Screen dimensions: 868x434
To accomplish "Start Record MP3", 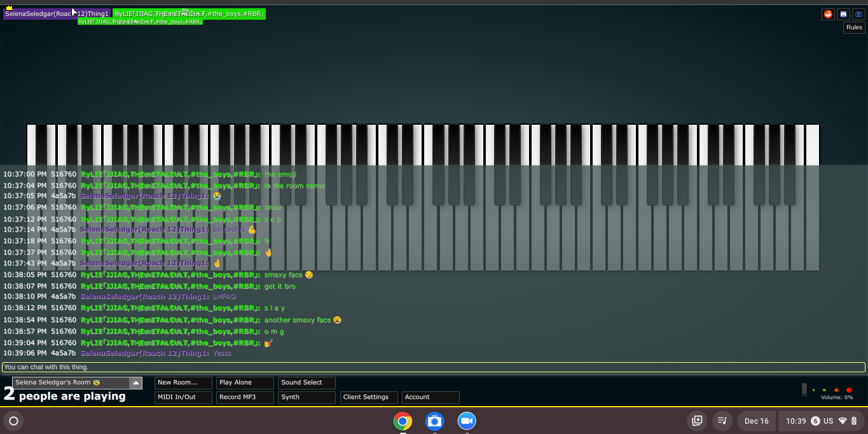I will click(245, 397).
